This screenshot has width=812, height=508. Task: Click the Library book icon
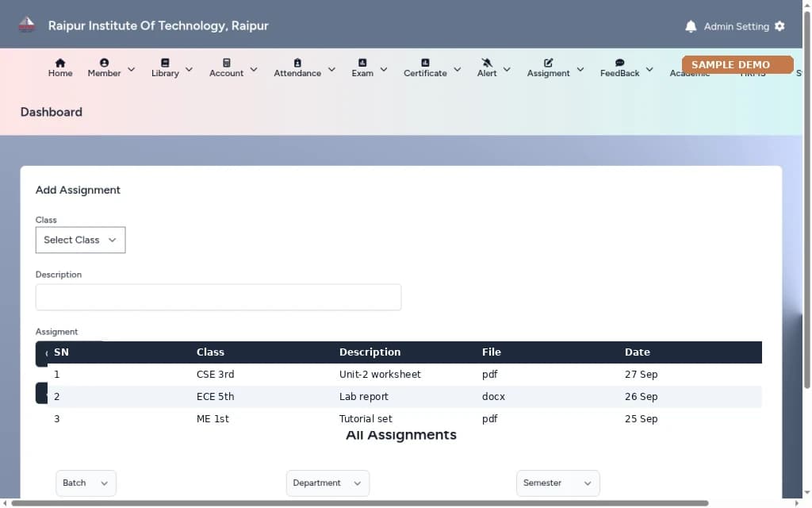(x=165, y=63)
